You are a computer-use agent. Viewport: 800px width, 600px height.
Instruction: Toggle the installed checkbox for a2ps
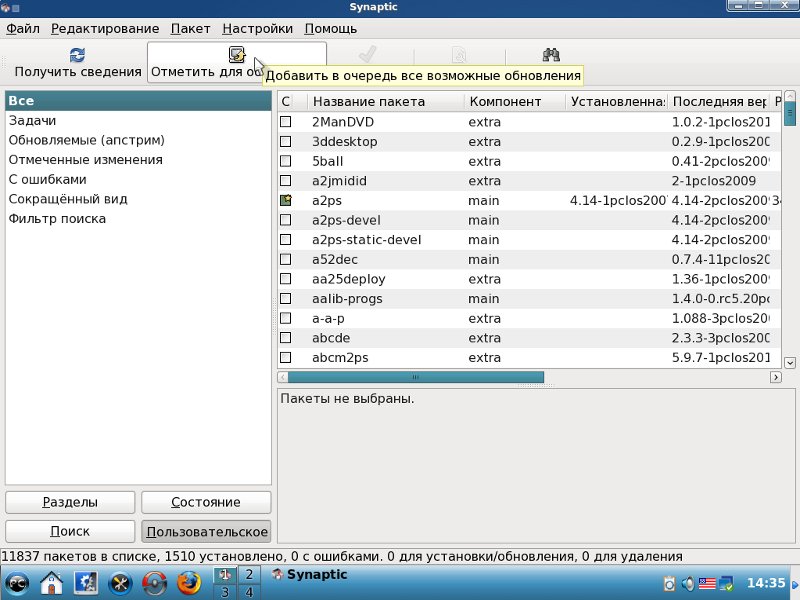point(285,201)
